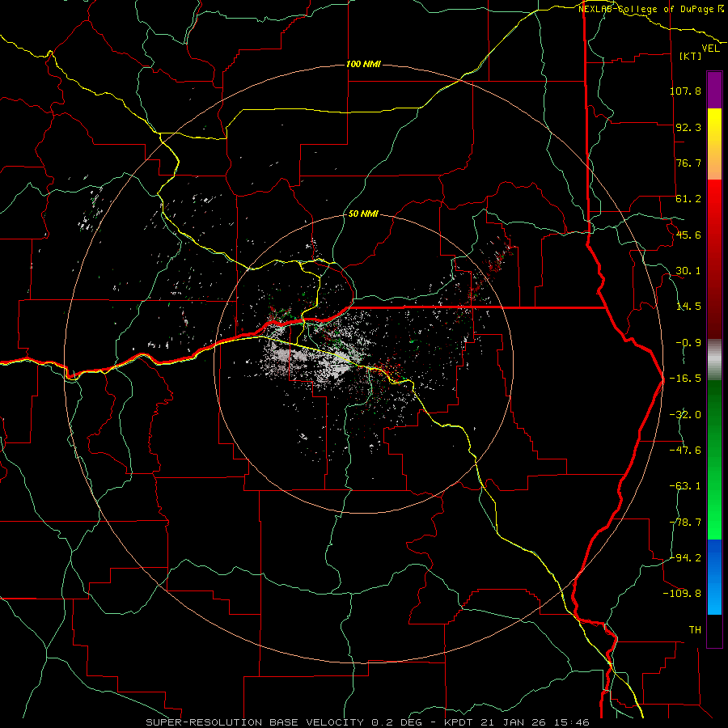Click the -16.5 velocity scale value
This screenshot has width=728, height=728.
coord(685,379)
